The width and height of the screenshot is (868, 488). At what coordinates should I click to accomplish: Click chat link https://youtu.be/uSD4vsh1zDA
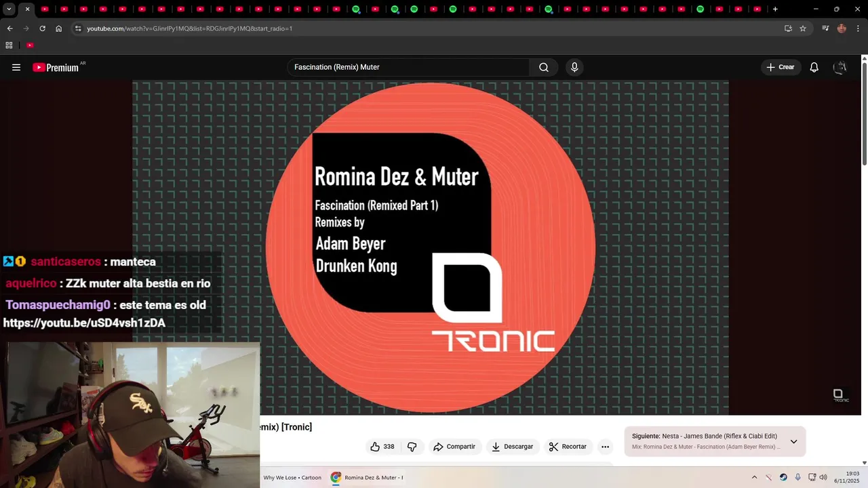(x=84, y=323)
